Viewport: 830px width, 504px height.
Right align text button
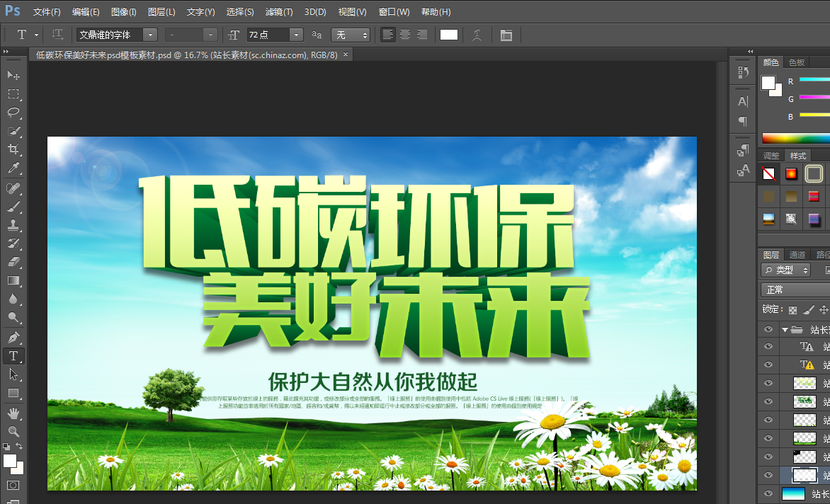tap(422, 35)
